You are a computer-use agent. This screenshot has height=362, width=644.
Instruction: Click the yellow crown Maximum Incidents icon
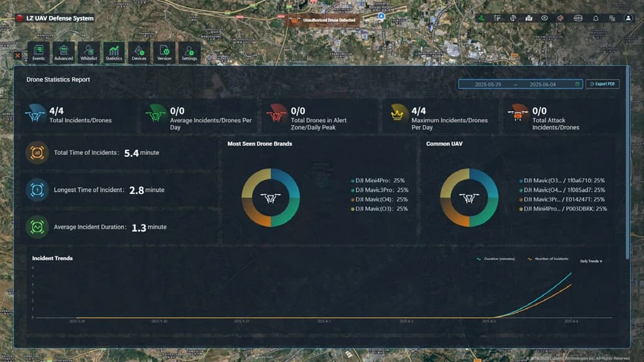coord(397,114)
